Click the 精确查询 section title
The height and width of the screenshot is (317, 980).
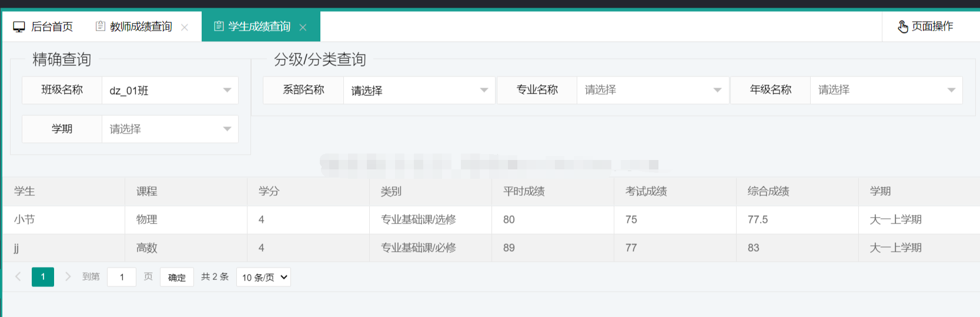pyautogui.click(x=62, y=59)
